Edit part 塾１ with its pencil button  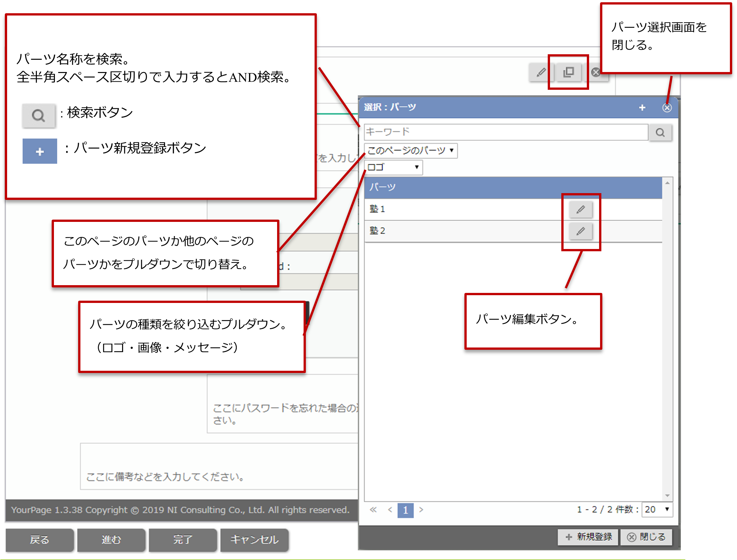click(x=581, y=209)
